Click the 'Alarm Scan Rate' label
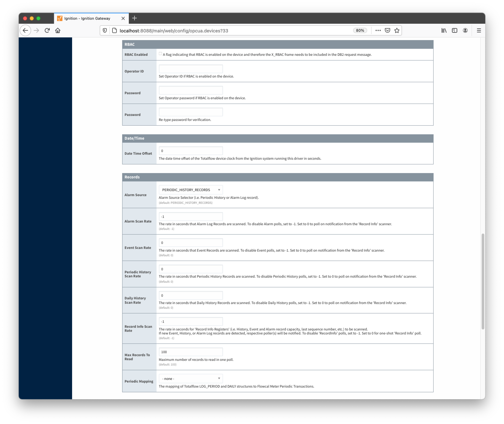This screenshot has width=504, height=424. [x=138, y=221]
